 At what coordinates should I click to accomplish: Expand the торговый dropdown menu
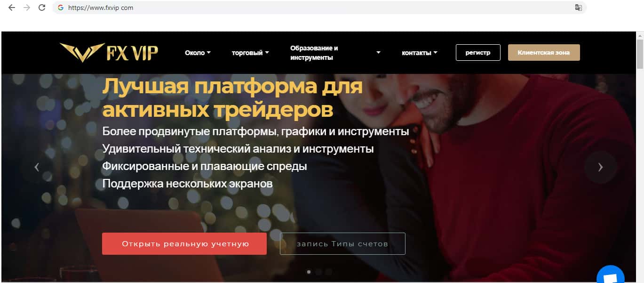250,53
